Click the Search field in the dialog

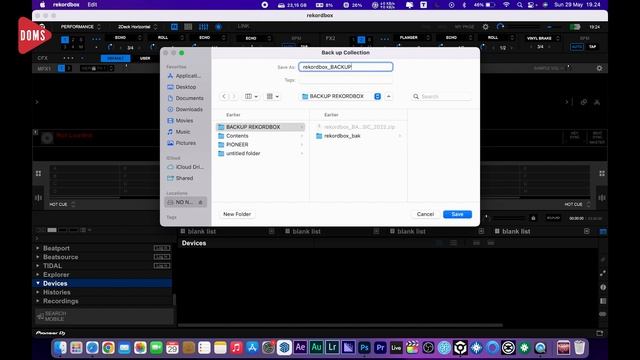coord(441,96)
